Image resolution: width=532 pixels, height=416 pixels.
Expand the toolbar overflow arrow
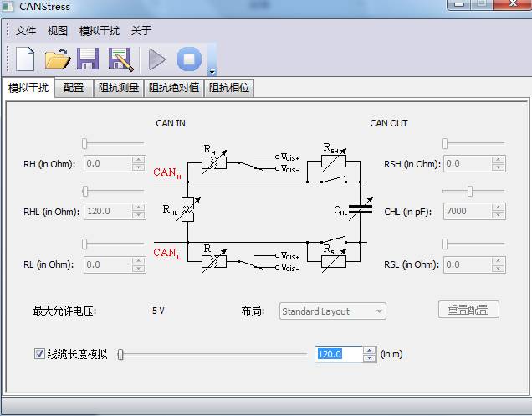(x=212, y=70)
